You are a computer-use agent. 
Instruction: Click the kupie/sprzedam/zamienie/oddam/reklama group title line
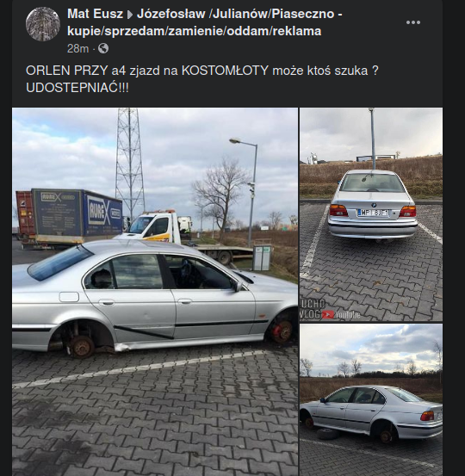(194, 31)
